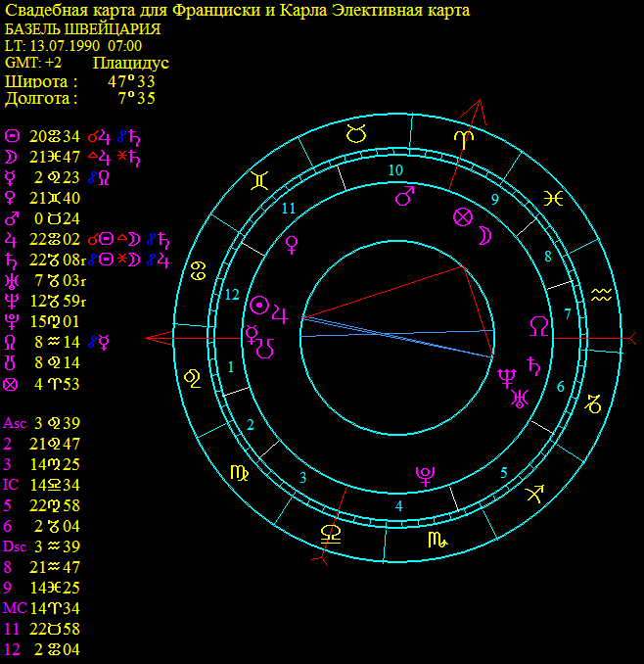Click the Capricorn sign glyph on the outer ring

click(x=593, y=404)
